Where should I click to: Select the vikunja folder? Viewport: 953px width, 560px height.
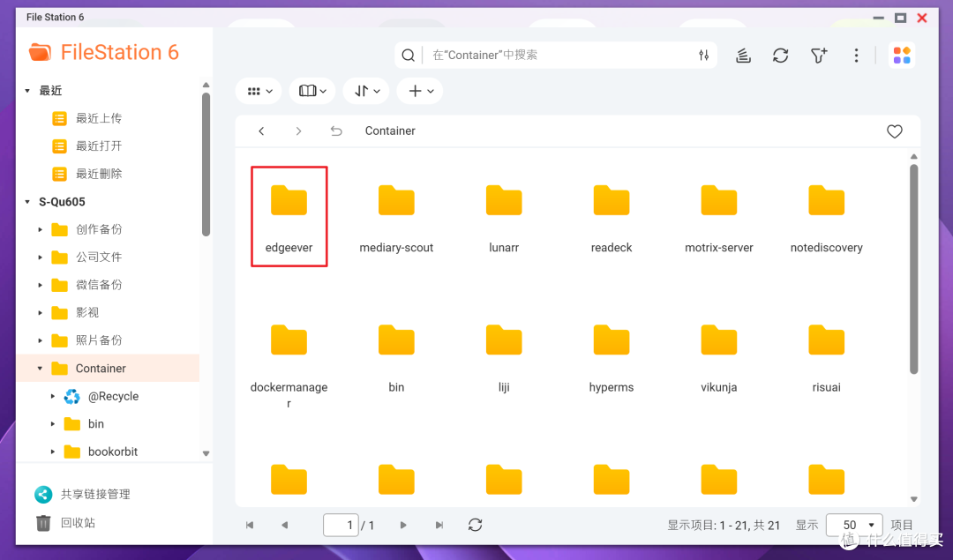719,357
